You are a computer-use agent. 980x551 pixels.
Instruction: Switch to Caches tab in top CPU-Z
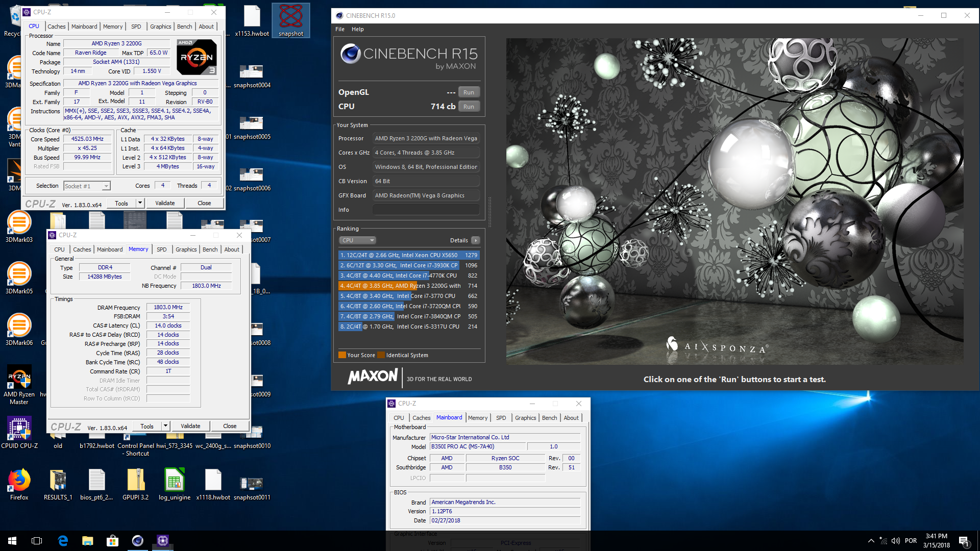tap(56, 27)
